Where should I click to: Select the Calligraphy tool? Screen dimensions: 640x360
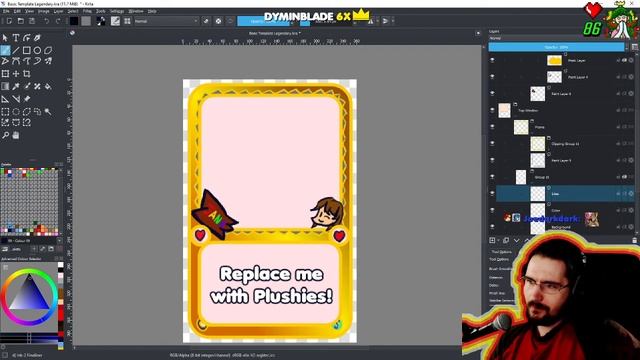pyautogui.click(x=37, y=38)
